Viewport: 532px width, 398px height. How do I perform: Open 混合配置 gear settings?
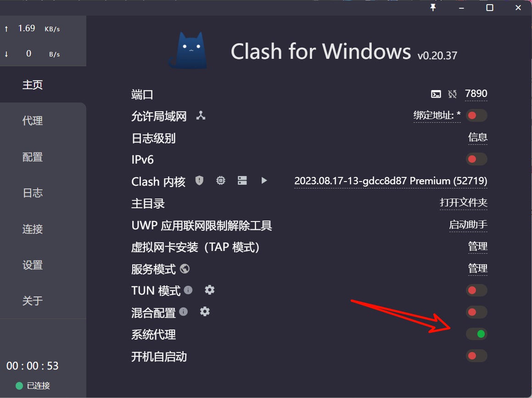pyautogui.click(x=205, y=312)
